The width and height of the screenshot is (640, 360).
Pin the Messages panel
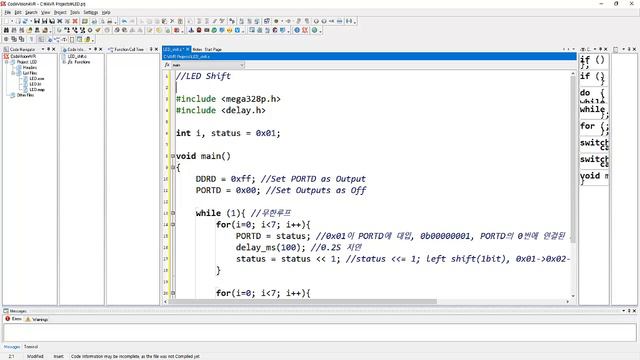pyautogui.click(x=629, y=311)
